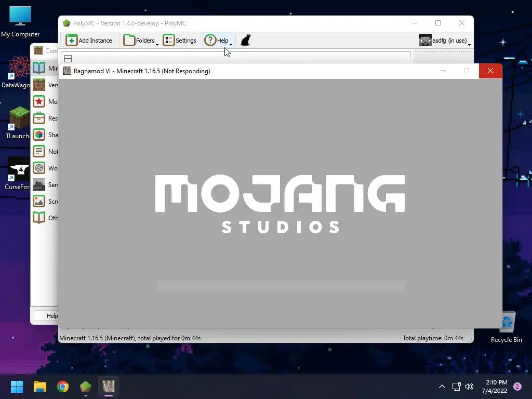Open the Notes page icon
The width and height of the screenshot is (532, 399).
[39, 151]
